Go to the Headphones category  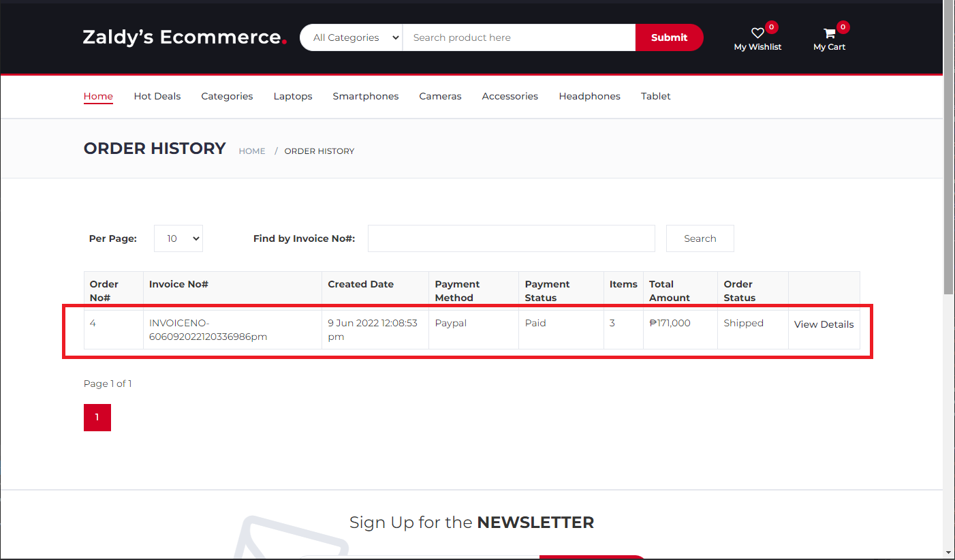click(x=589, y=96)
